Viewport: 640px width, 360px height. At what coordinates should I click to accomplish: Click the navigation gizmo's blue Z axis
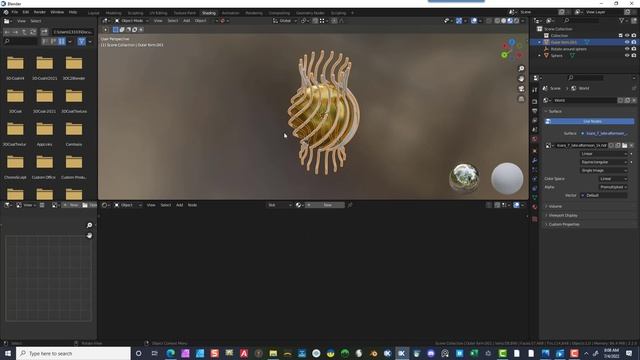511,42
